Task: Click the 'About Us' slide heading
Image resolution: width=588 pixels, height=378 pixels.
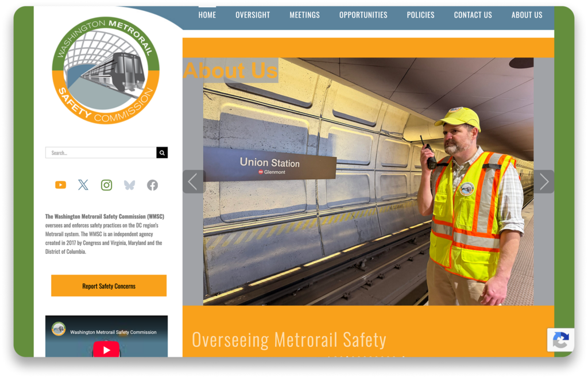Action: click(x=230, y=70)
